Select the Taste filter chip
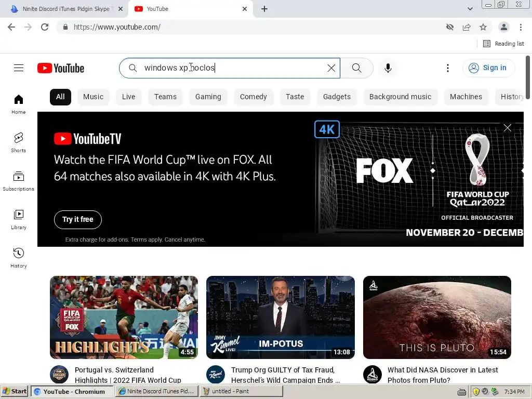 point(295,97)
